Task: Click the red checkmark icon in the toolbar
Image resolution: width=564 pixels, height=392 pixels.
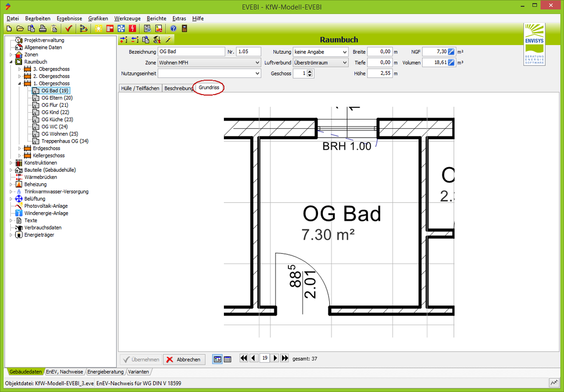Action: 69,28
